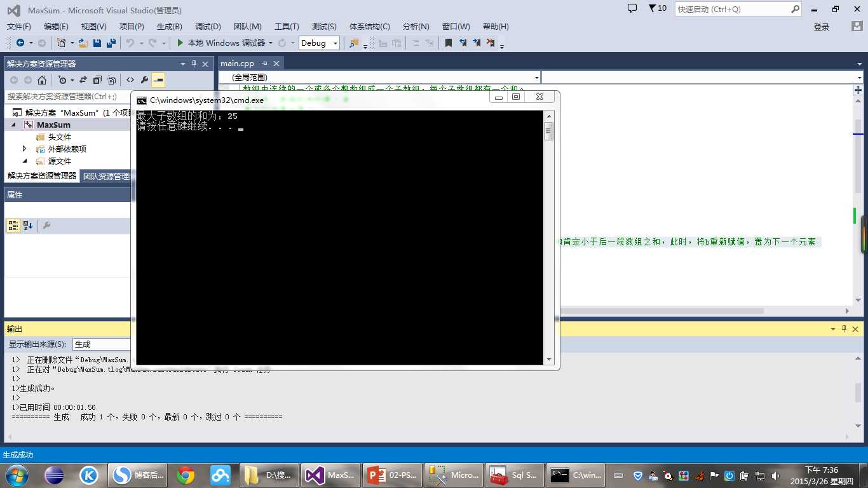868x488 pixels.
Task: Switch to the main.cpp editor tab
Action: click(237, 64)
